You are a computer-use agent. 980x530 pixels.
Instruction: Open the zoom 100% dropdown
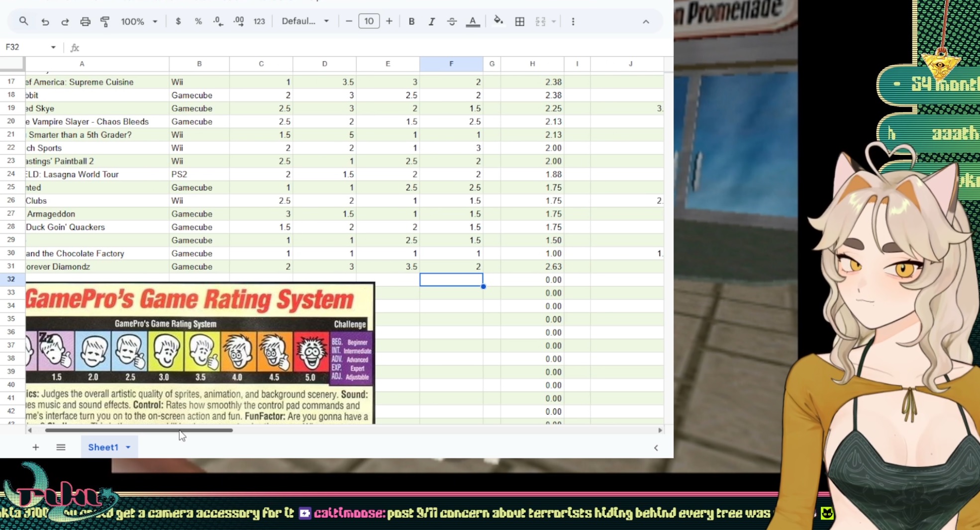[139, 21]
